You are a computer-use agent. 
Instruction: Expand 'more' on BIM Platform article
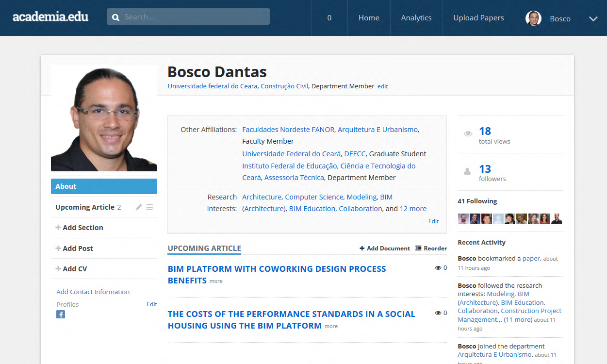coord(216,281)
